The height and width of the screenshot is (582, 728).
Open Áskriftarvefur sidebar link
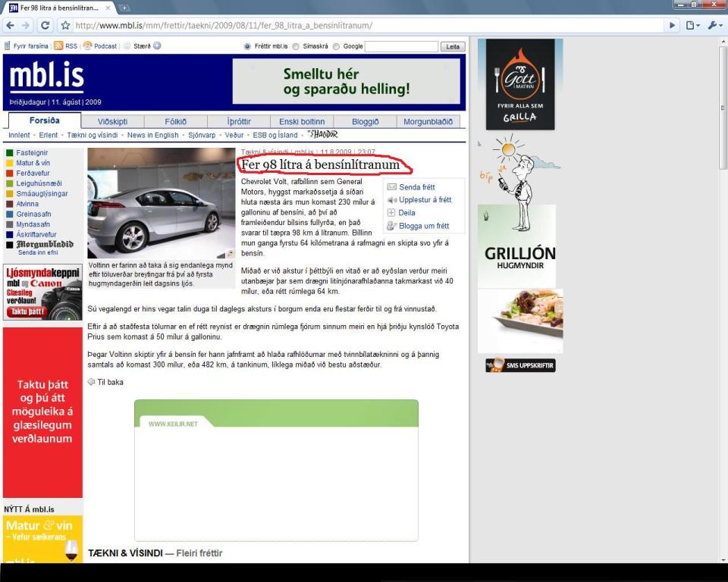(x=36, y=234)
